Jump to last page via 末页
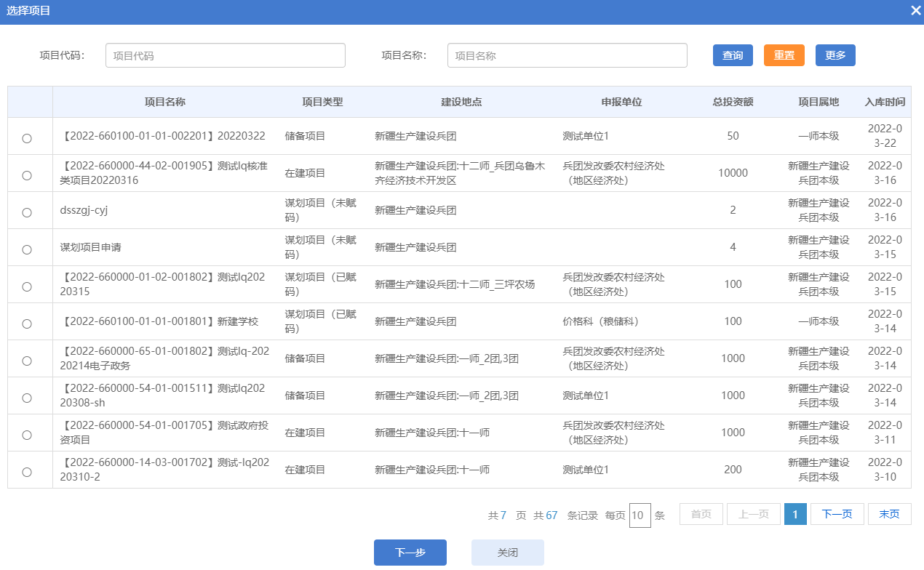Screen dimensions: 924x570 889,514
